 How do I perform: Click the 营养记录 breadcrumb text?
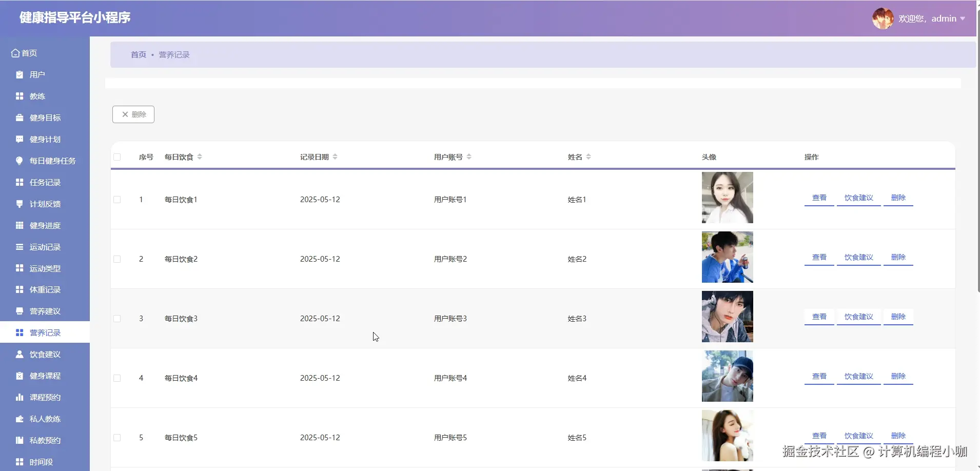[x=174, y=55]
